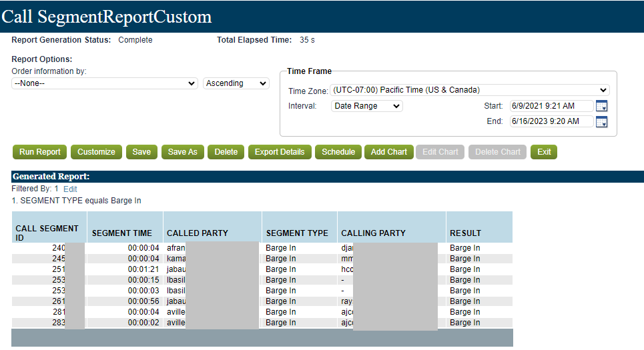644x350 pixels.
Task: Click the Save As button
Action: [183, 152]
